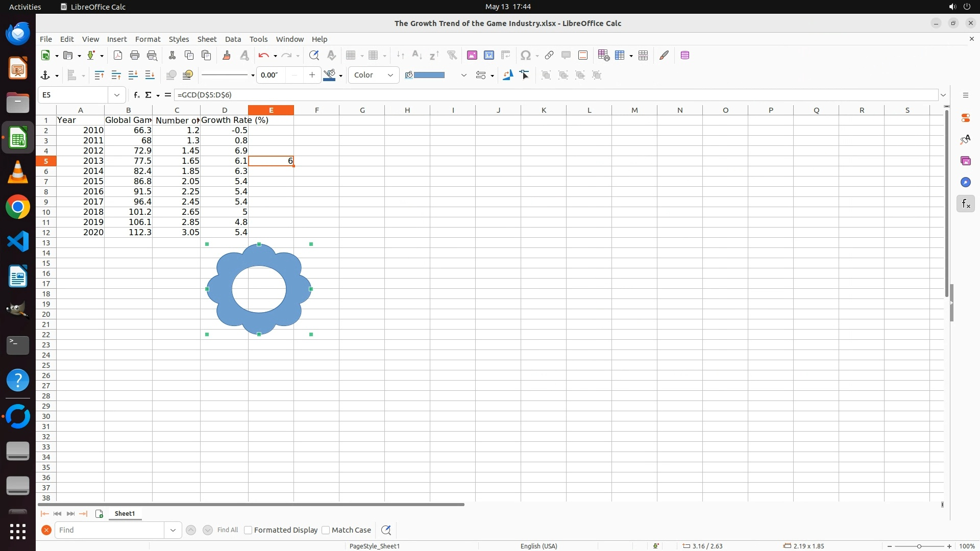Open the Functions sidebar panel icon
The width and height of the screenshot is (980, 551).
965,204
